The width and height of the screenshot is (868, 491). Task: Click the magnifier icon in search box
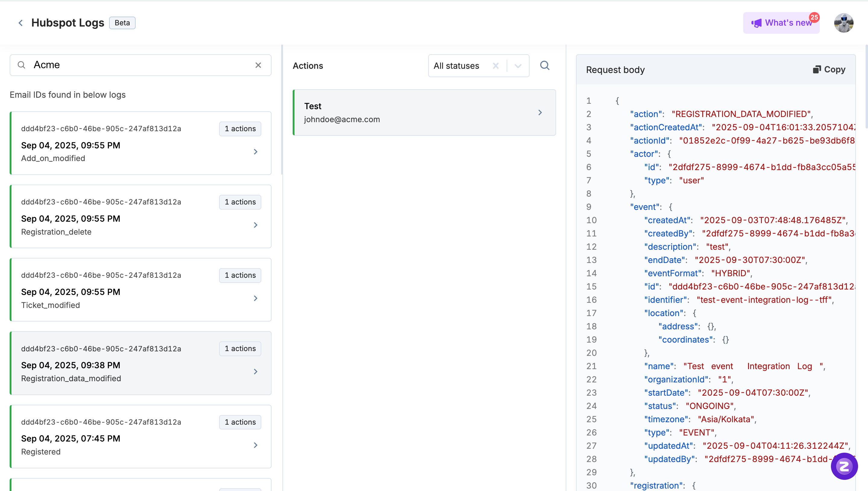(22, 65)
